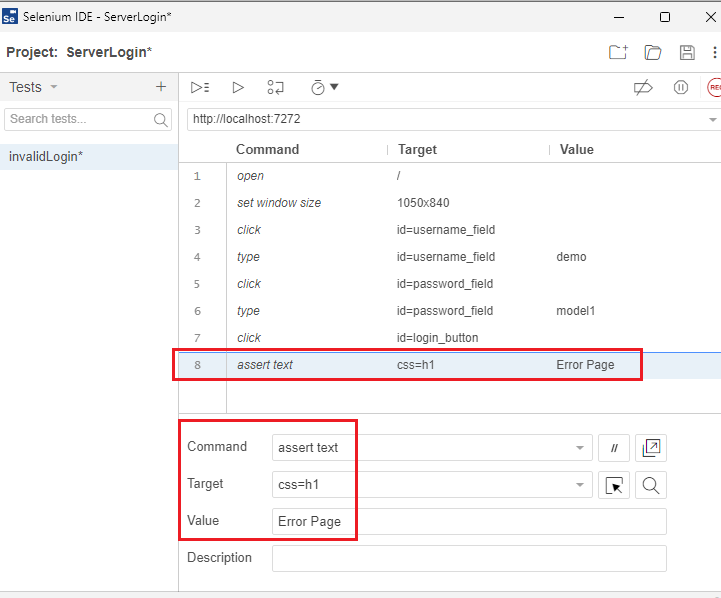Click search magnifier in tests search
The height and width of the screenshot is (598, 721).
pyautogui.click(x=160, y=120)
